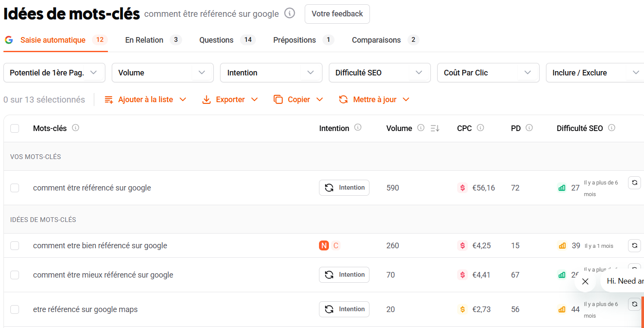The width and height of the screenshot is (644, 328).
Task: Click the Copier icon in the toolbar
Action: [x=278, y=99]
